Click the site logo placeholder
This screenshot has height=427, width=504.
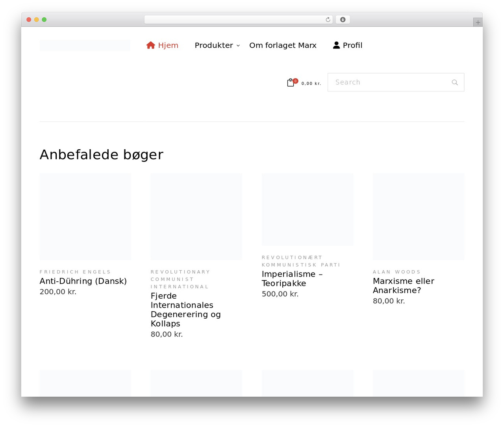click(x=85, y=45)
